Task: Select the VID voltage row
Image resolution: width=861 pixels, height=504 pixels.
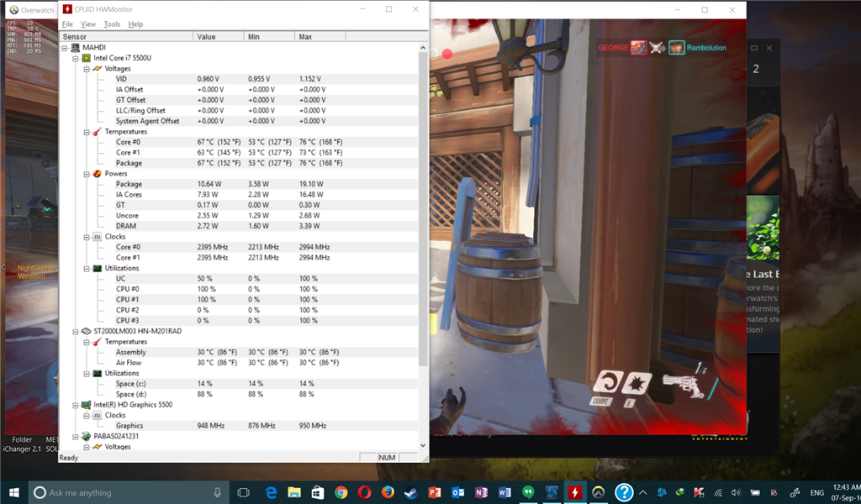Action: pos(239,79)
